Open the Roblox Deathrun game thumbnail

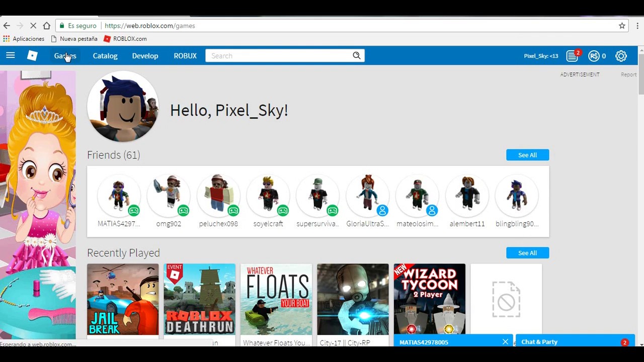[x=199, y=299]
